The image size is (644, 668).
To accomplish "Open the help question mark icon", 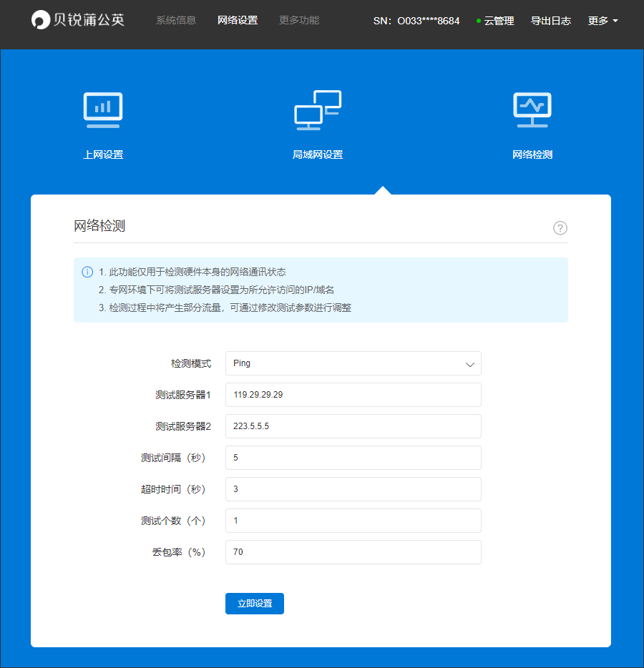I will tap(560, 228).
